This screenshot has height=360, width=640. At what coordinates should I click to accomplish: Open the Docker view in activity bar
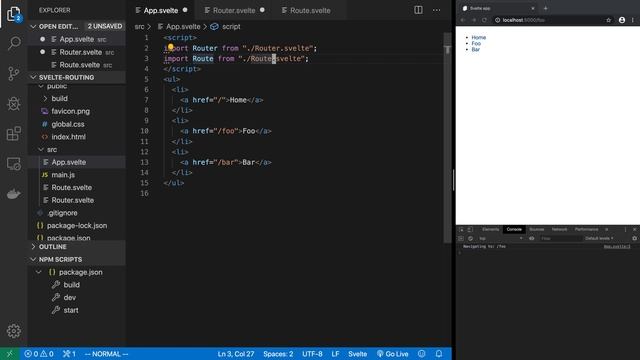(14, 194)
